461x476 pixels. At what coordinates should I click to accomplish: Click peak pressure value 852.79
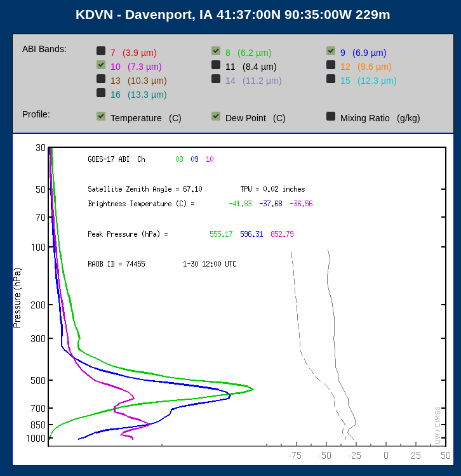(x=282, y=234)
